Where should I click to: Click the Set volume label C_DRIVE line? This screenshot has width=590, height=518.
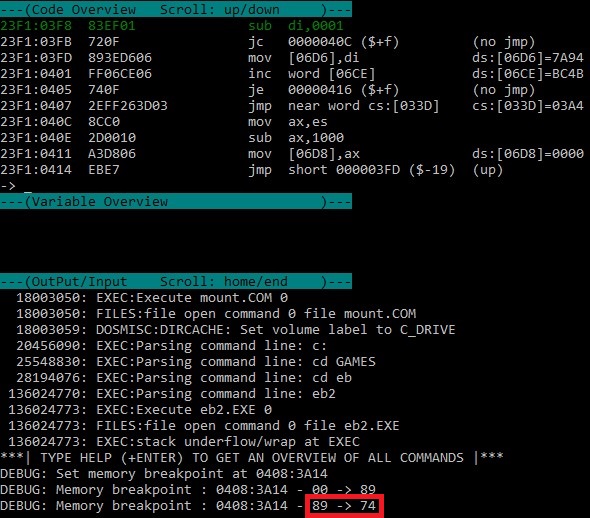[236, 330]
